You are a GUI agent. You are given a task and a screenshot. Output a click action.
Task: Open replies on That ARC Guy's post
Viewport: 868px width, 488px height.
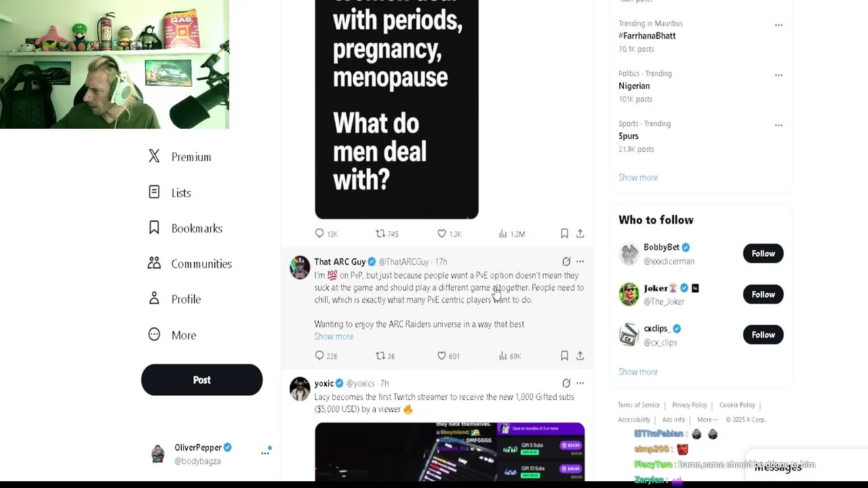point(319,356)
